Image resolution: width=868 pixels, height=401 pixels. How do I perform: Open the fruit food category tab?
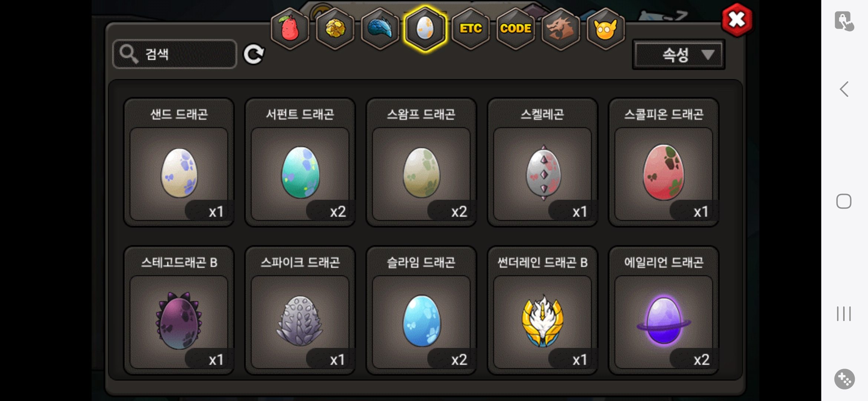290,29
